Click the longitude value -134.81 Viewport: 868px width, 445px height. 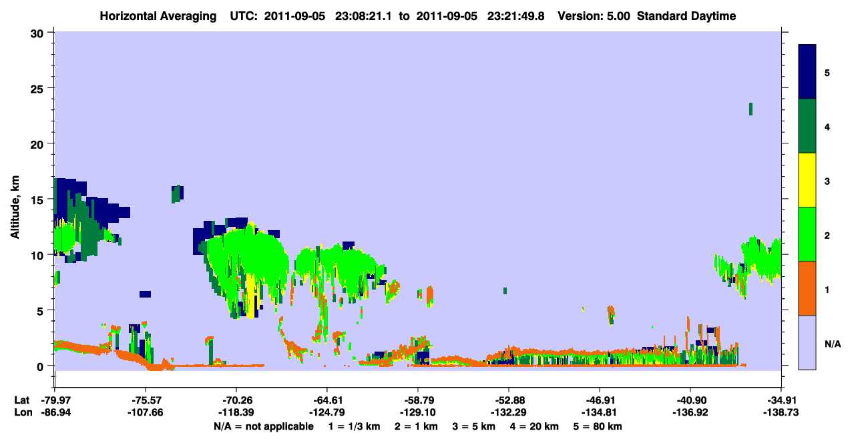click(599, 413)
